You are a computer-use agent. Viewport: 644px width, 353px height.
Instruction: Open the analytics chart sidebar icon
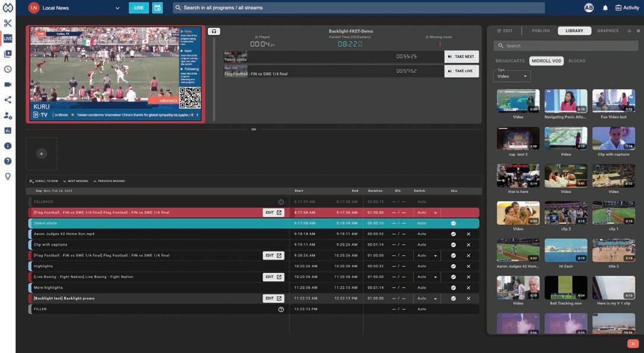[x=8, y=130]
